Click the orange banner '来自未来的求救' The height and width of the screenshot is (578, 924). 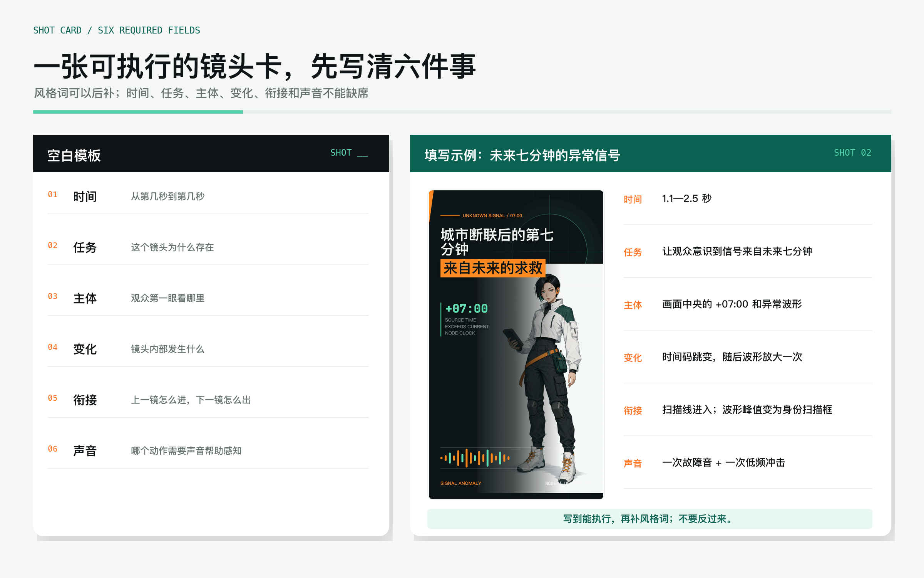click(493, 268)
